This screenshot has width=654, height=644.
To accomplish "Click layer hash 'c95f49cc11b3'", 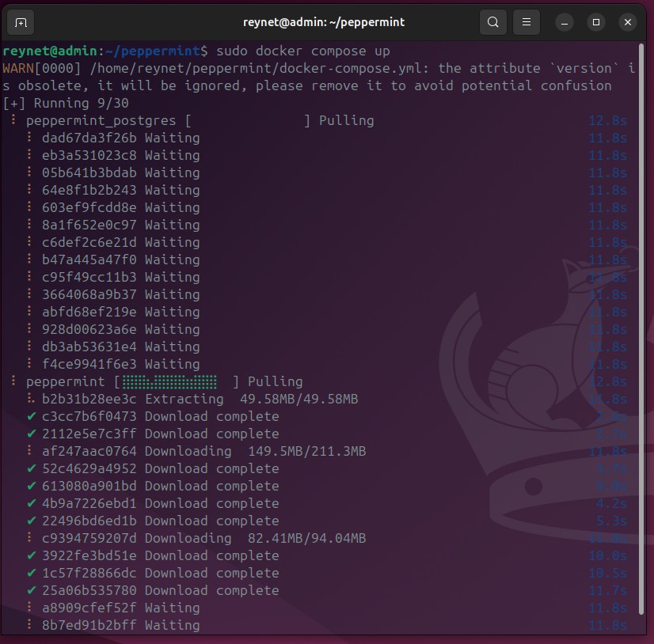I will [x=89, y=277].
